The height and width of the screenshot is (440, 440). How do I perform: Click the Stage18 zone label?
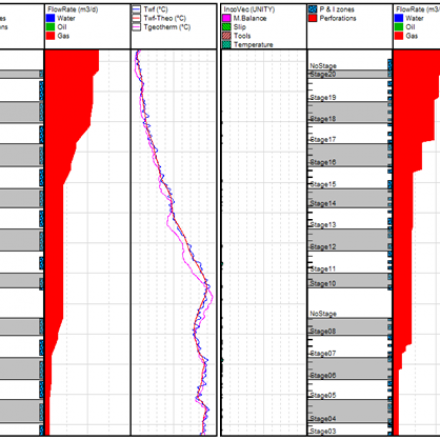click(x=323, y=119)
